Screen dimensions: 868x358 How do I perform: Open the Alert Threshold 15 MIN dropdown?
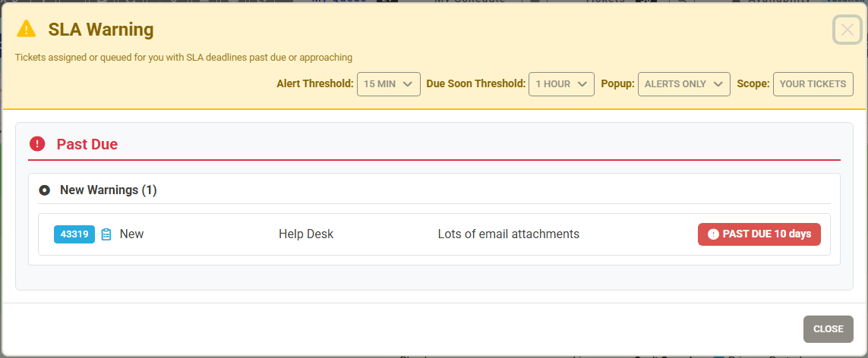(x=389, y=84)
